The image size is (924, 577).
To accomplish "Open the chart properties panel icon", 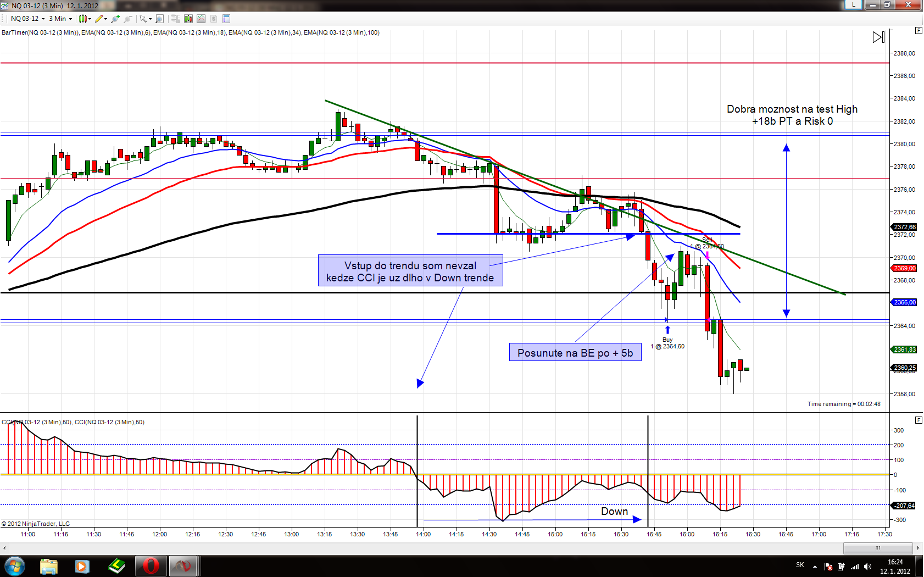I will coord(226,19).
